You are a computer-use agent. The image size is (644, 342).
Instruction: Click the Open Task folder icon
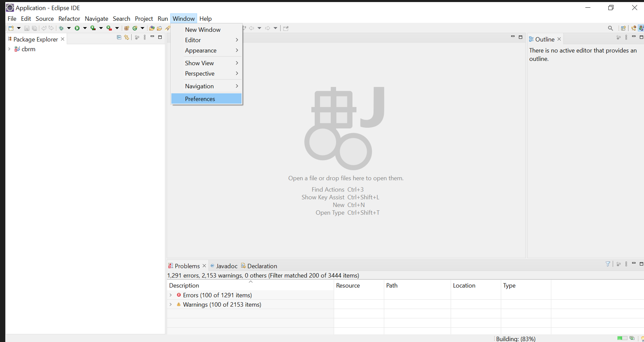pyautogui.click(x=160, y=28)
